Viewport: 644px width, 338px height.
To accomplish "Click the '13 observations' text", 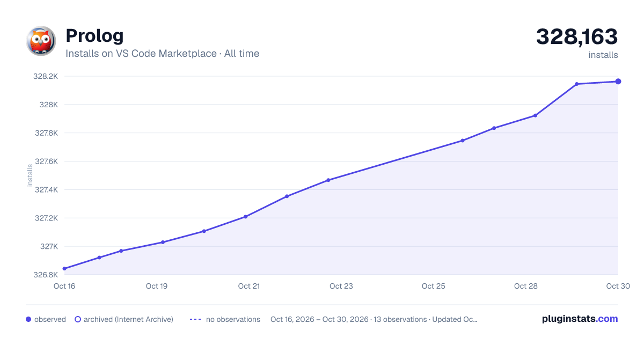I will click(x=400, y=319).
